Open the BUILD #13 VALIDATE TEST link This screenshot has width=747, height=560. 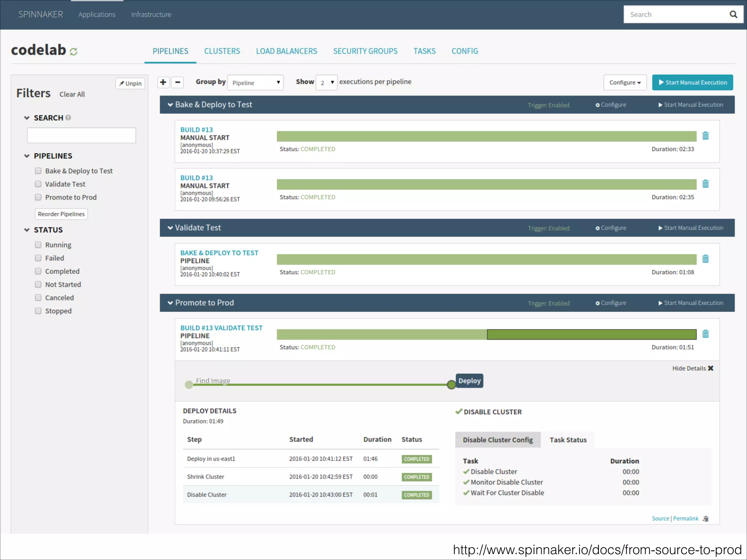tap(221, 328)
